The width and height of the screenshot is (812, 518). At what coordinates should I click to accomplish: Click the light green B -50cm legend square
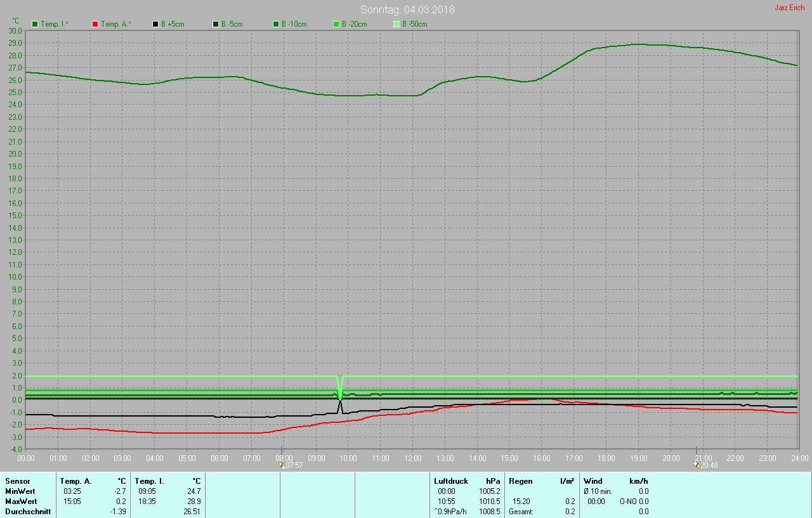(396, 24)
